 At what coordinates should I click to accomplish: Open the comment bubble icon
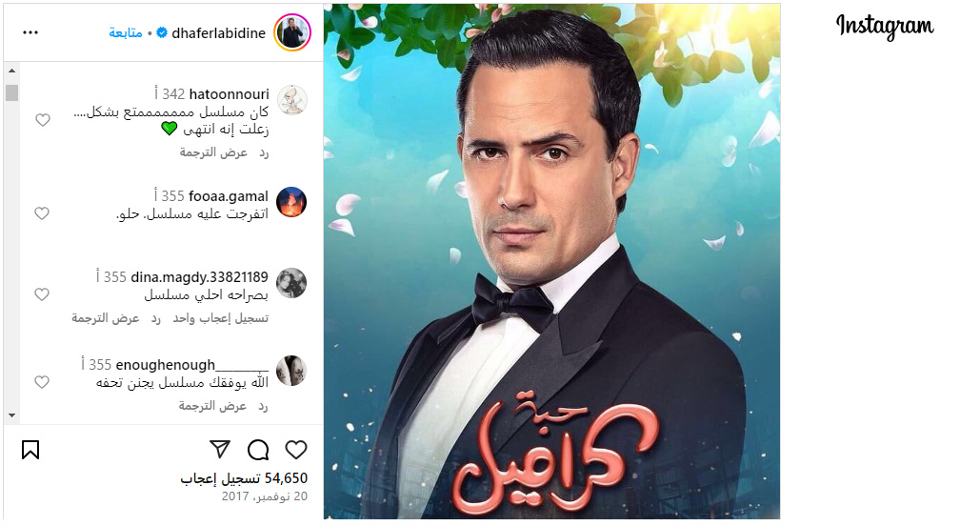pyautogui.click(x=258, y=450)
